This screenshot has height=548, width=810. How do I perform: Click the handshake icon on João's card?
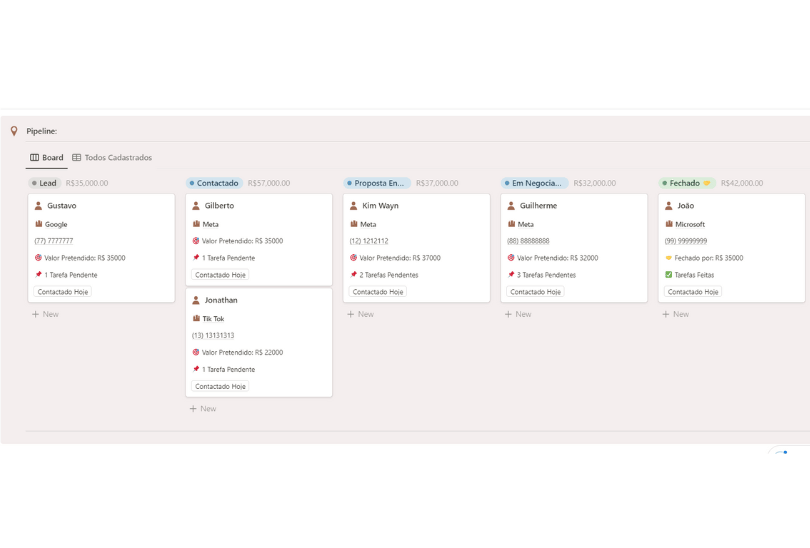(669, 258)
